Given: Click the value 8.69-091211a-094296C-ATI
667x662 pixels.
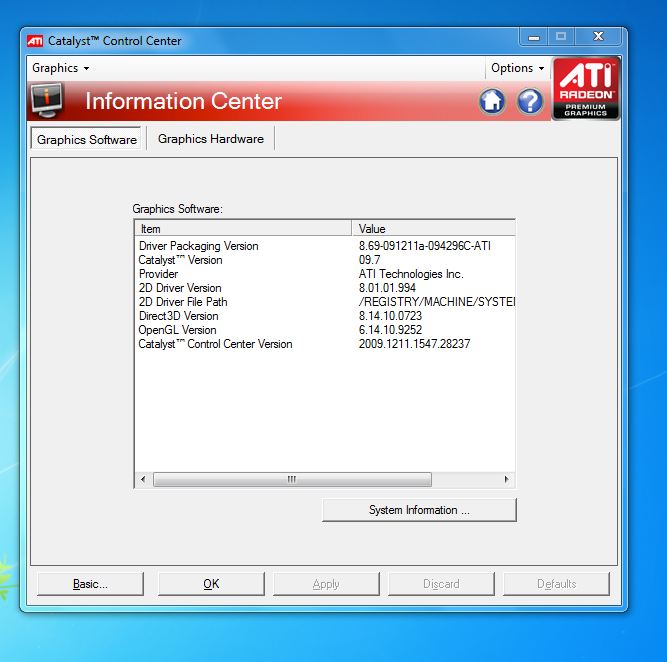Looking at the screenshot, I should tap(425, 246).
